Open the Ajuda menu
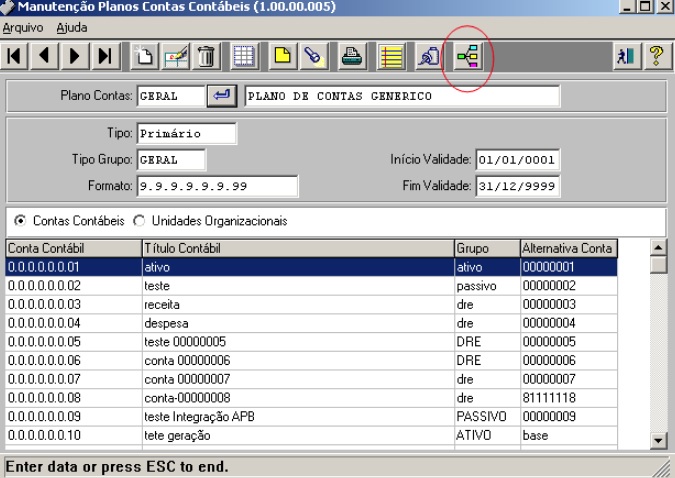 click(71, 28)
